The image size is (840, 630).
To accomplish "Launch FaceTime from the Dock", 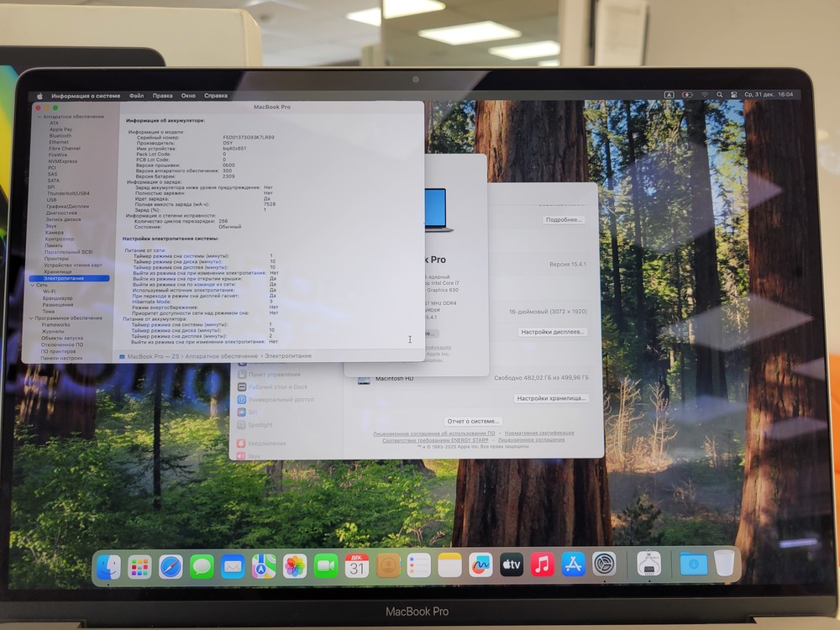I will pos(326,566).
